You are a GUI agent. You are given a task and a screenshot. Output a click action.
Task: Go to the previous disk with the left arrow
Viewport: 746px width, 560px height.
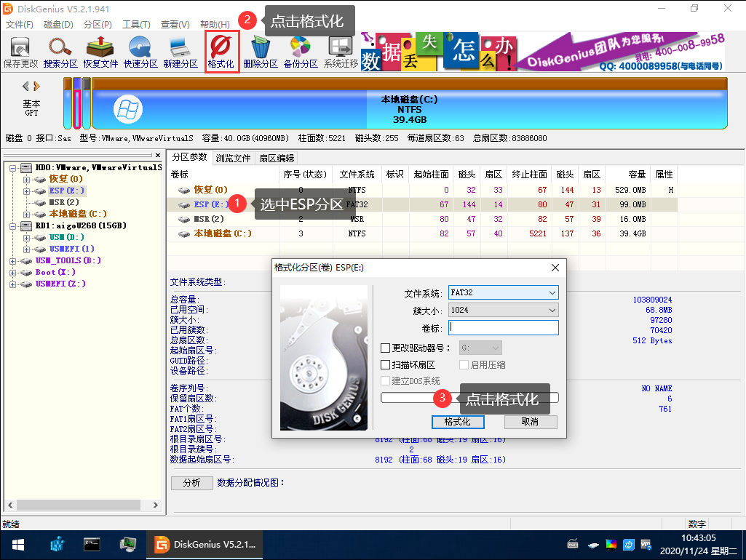[25, 86]
